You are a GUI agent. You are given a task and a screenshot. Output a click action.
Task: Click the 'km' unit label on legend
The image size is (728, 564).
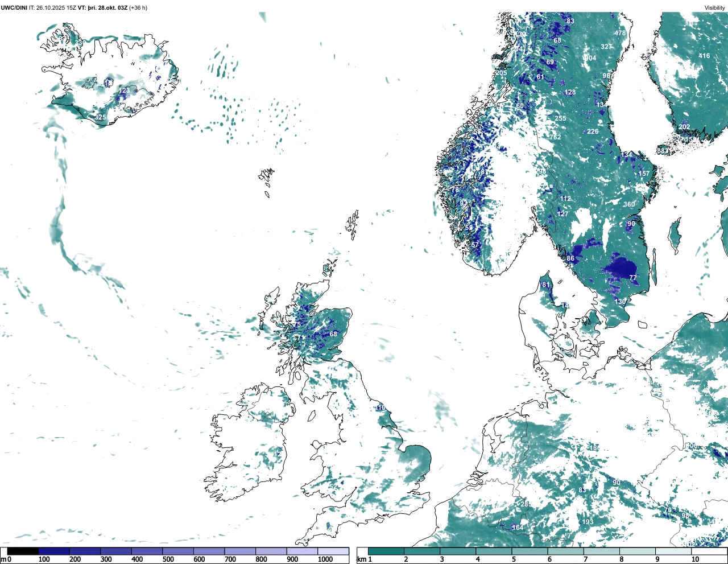[362, 560]
